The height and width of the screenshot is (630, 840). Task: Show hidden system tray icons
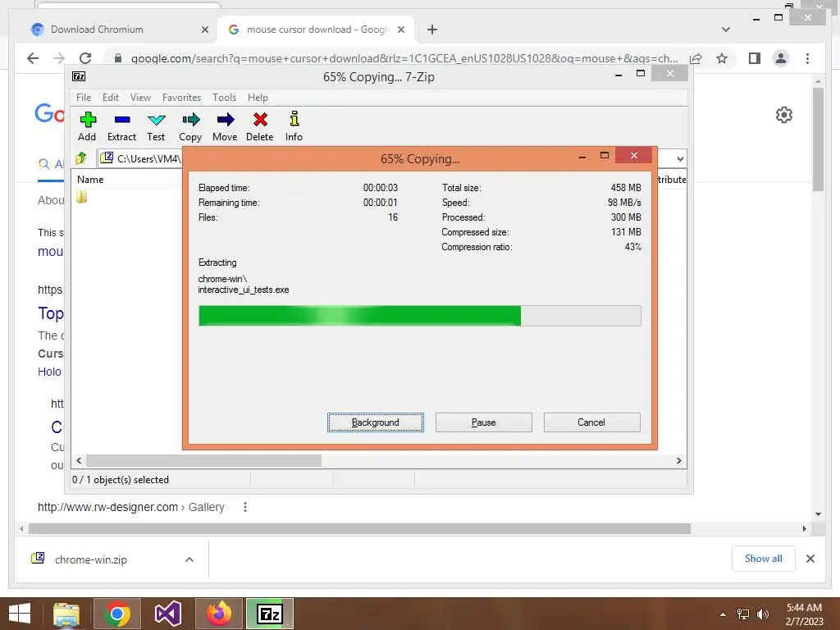pos(724,614)
